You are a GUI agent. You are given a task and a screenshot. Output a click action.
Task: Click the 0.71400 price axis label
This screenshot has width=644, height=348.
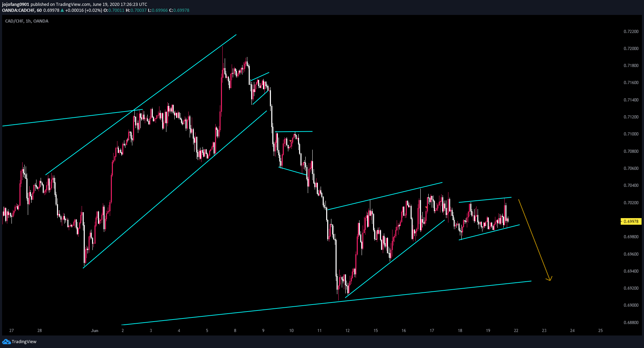pos(631,100)
